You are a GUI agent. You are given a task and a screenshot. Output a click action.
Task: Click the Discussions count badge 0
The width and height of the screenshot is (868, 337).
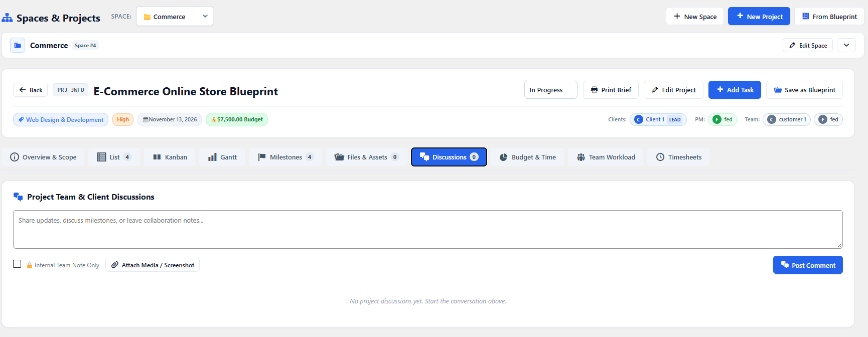point(474,157)
